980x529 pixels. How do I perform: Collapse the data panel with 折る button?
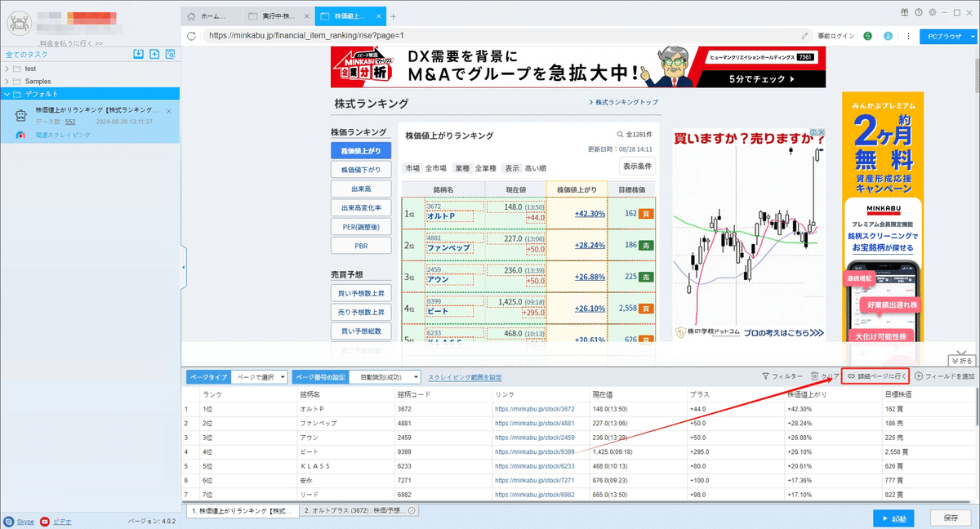click(961, 360)
